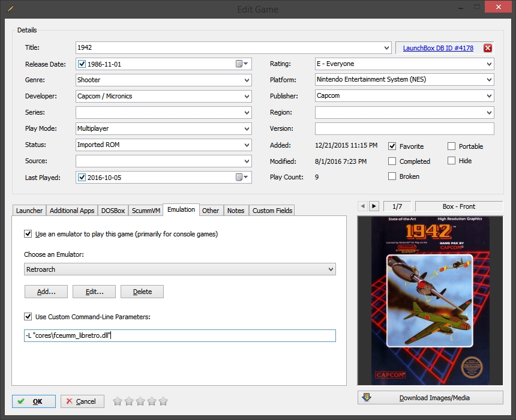Expand the Genre dropdown

(x=247, y=80)
